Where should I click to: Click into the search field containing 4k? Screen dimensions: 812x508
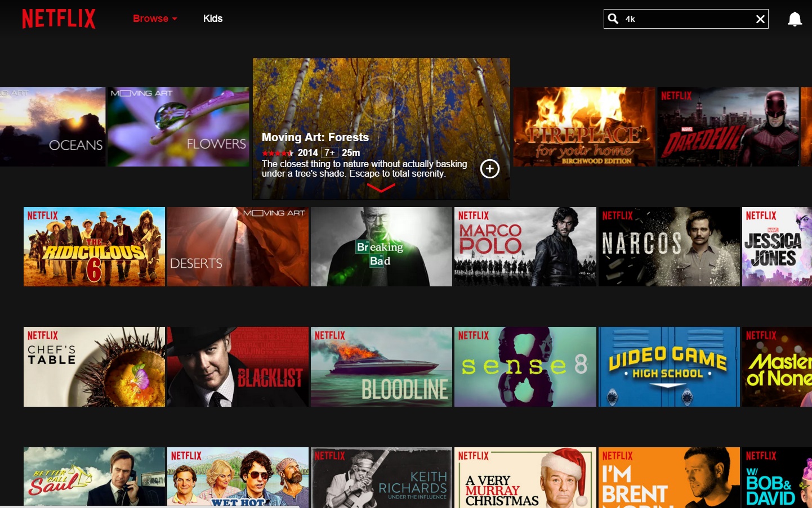(687, 19)
